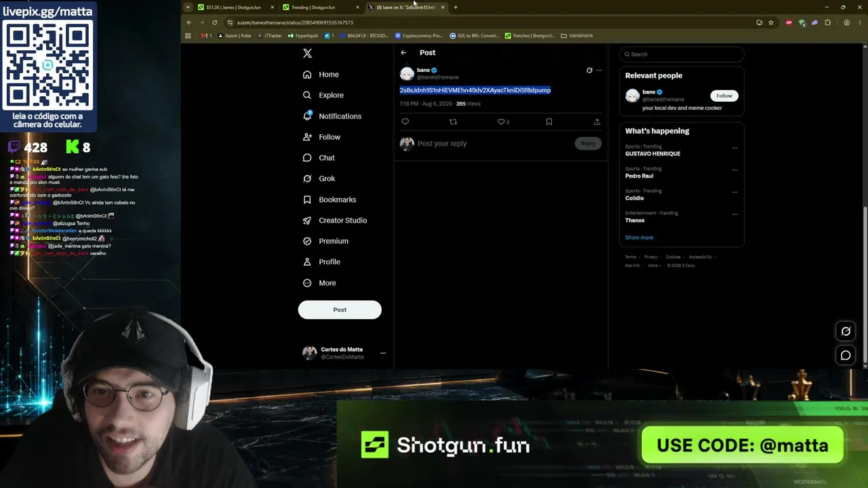The image size is (868, 488).
Task: Click the browser back arrow
Action: click(x=189, y=22)
